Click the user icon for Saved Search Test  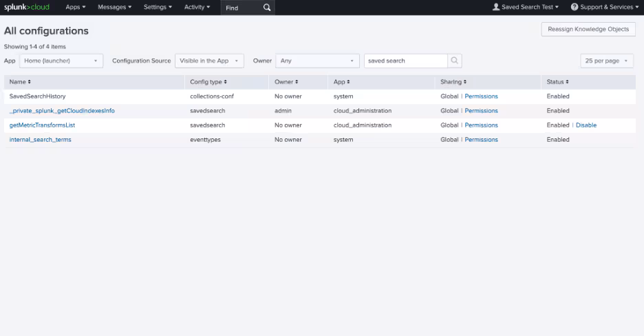pos(496,7)
